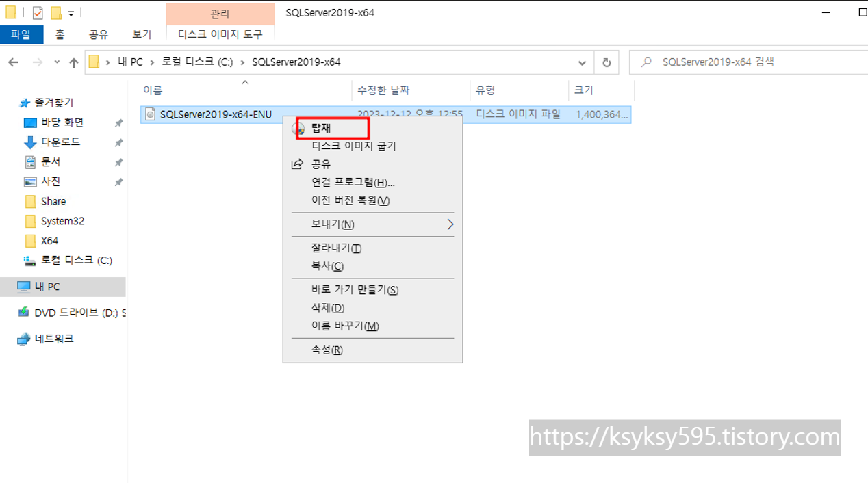Screen dimensions: 868x483
Task: Click 삭제(D) in the context menu
Action: (x=372, y=308)
